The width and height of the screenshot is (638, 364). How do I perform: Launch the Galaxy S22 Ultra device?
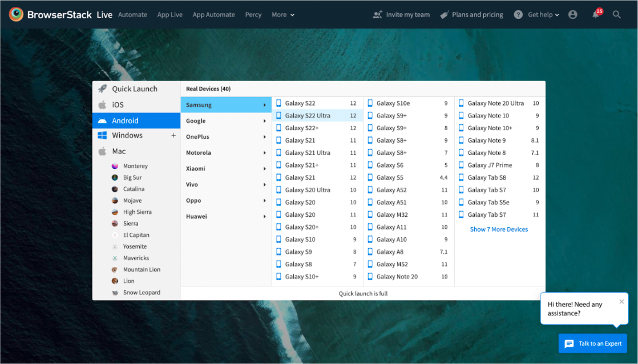click(308, 116)
